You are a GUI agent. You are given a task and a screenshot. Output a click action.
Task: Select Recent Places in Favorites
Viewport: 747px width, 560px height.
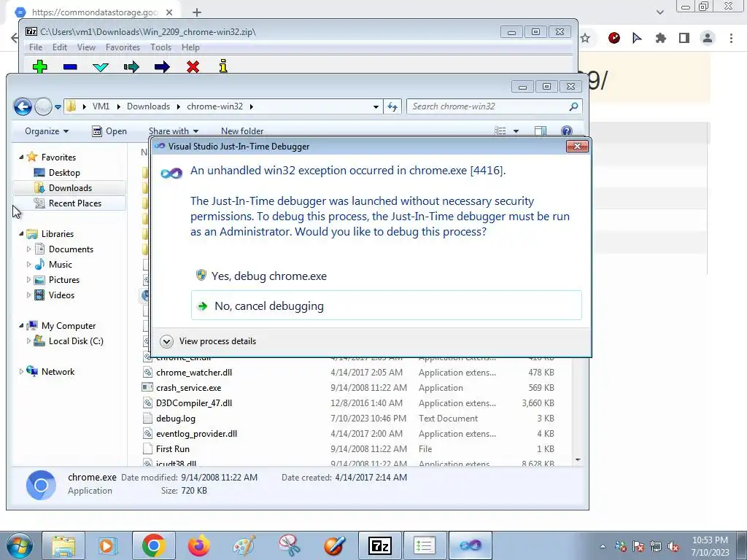tap(75, 203)
